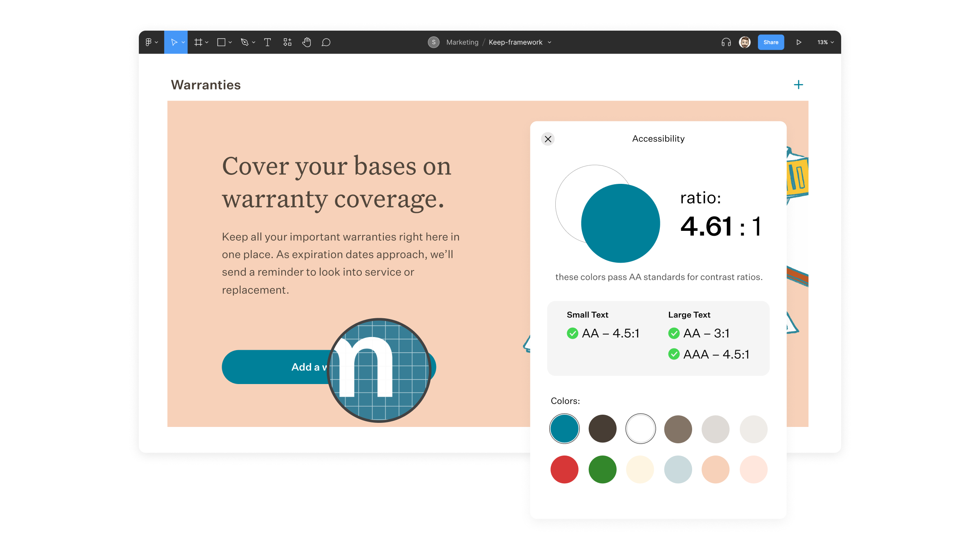Select the Comment tool
The height and width of the screenshot is (545, 980).
pos(326,42)
